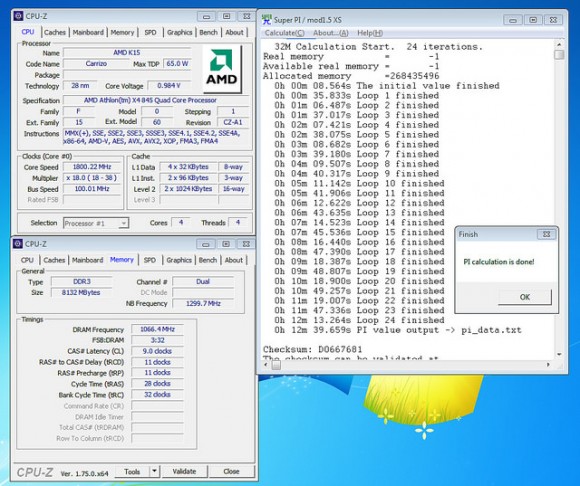This screenshot has height=486, width=580.
Task: Open the Graphics tab in the upper CPU-Z window
Action: [179, 32]
